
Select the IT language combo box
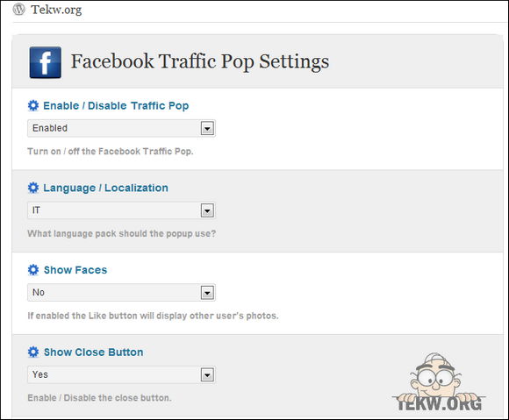click(x=121, y=210)
